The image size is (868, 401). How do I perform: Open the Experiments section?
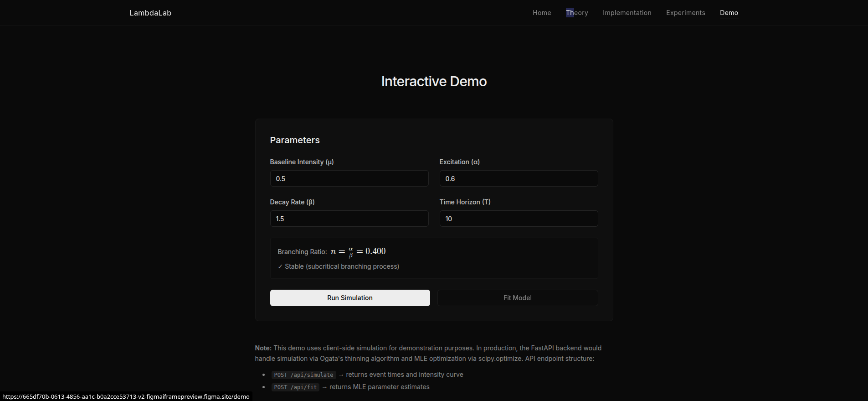click(685, 13)
